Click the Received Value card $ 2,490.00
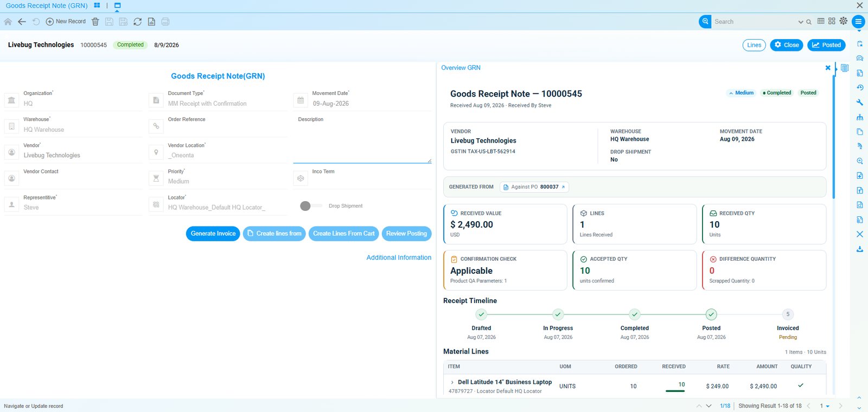 click(505, 224)
